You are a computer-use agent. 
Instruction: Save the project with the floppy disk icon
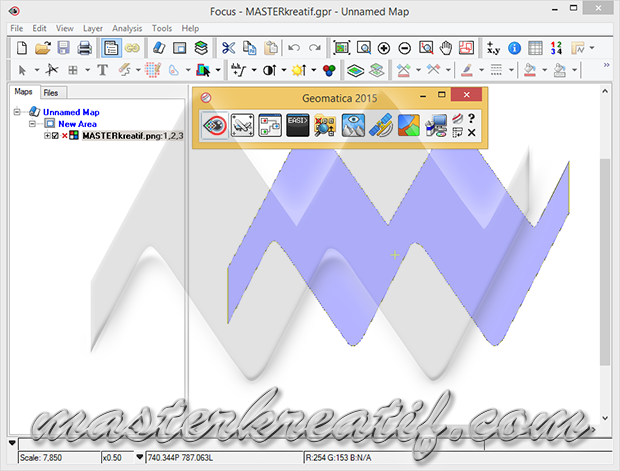click(x=63, y=48)
